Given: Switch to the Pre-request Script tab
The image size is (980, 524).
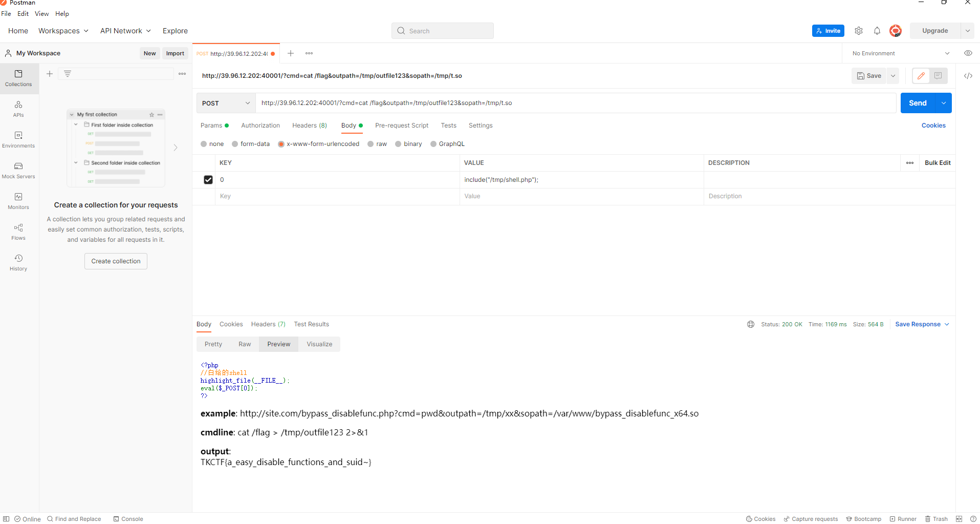Looking at the screenshot, I should [x=402, y=125].
